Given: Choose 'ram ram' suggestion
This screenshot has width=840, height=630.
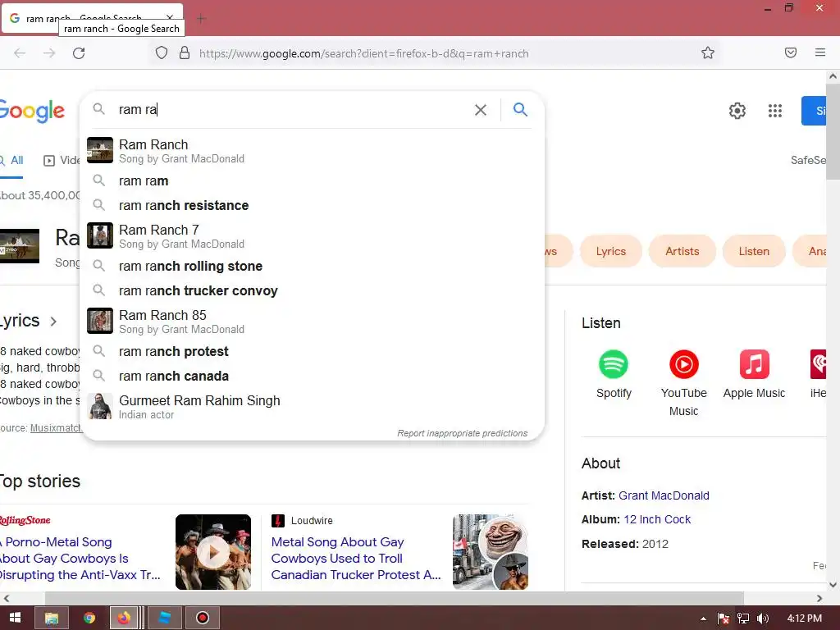Looking at the screenshot, I should (x=312, y=181).
